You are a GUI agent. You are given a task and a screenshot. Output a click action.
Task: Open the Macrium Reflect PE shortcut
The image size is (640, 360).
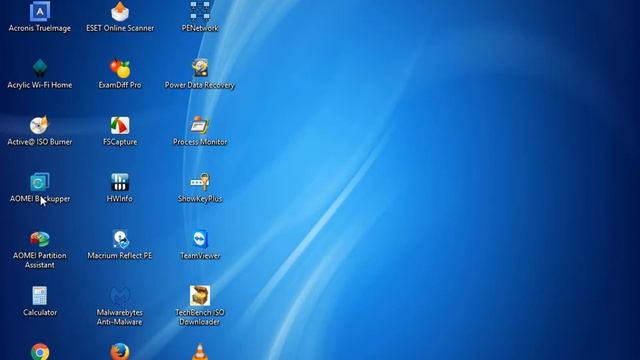pos(120,239)
